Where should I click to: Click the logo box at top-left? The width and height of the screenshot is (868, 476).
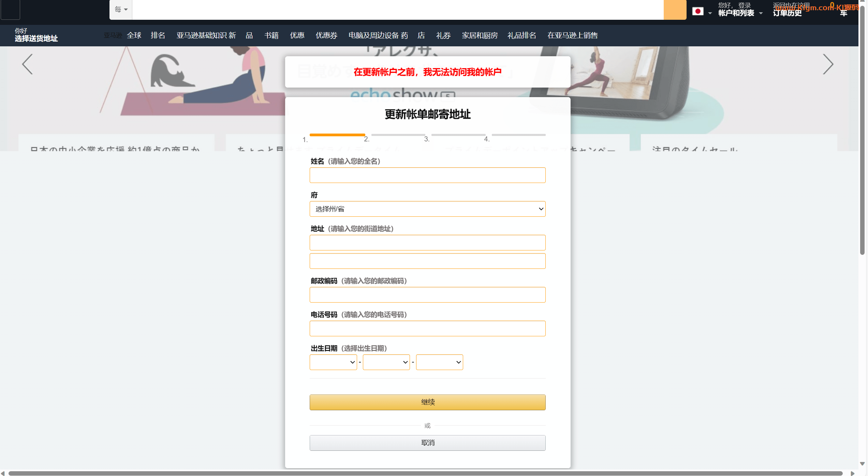click(10, 10)
